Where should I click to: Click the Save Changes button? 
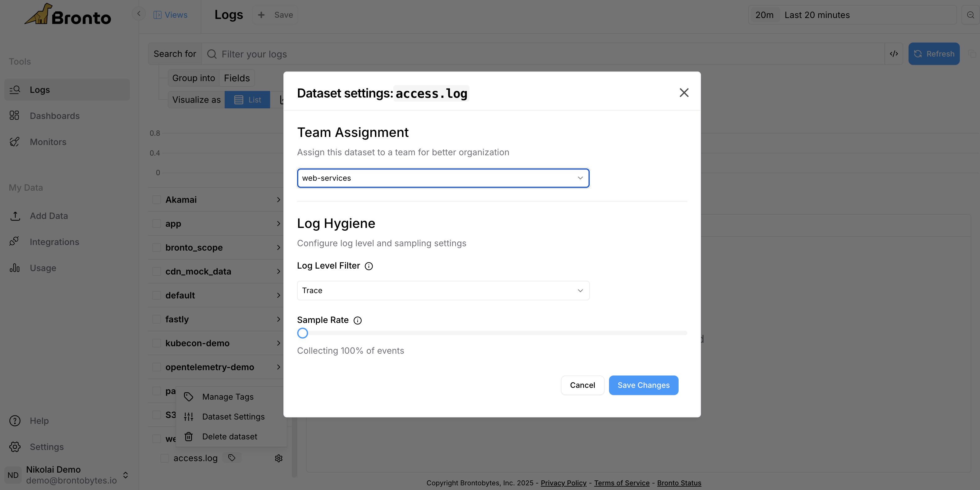point(643,385)
